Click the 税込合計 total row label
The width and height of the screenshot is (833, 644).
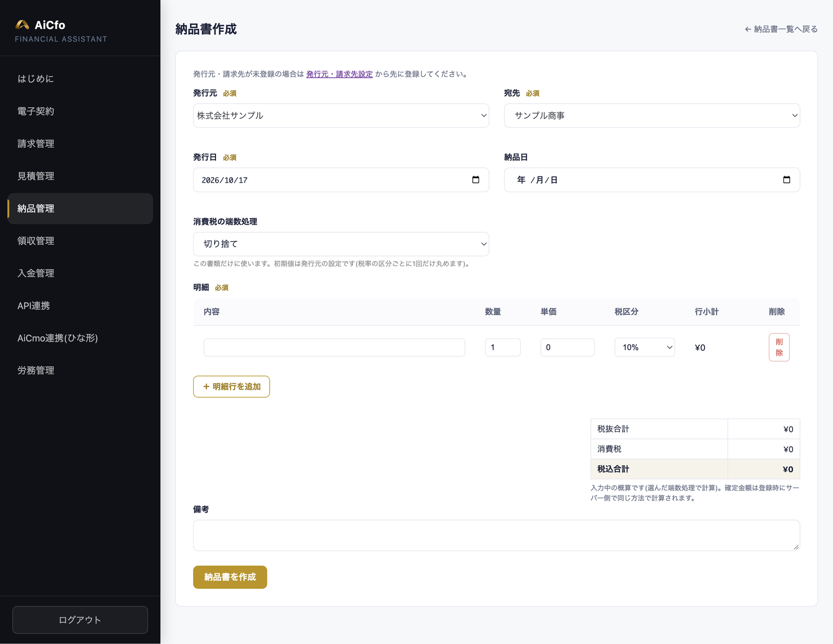[x=613, y=469]
